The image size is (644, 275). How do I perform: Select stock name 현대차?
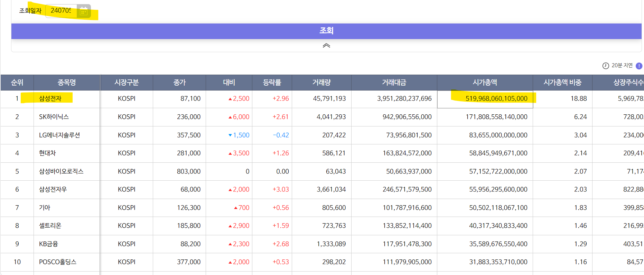[x=47, y=153]
